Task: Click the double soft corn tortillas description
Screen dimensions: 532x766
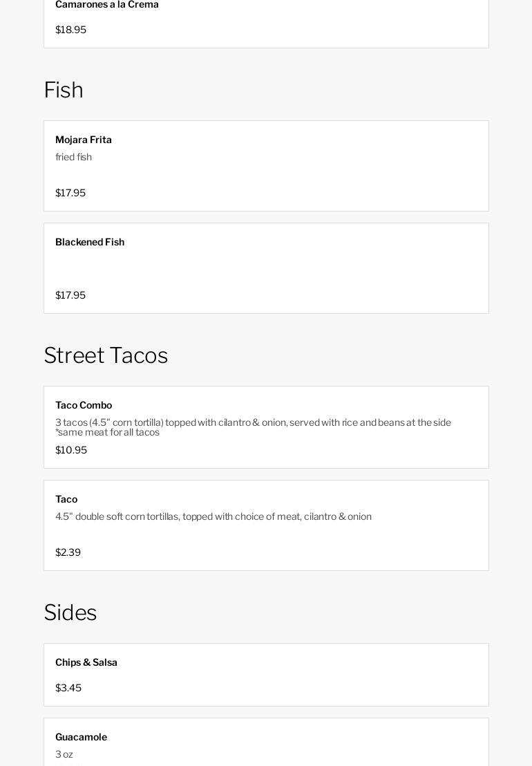Action: point(213,516)
